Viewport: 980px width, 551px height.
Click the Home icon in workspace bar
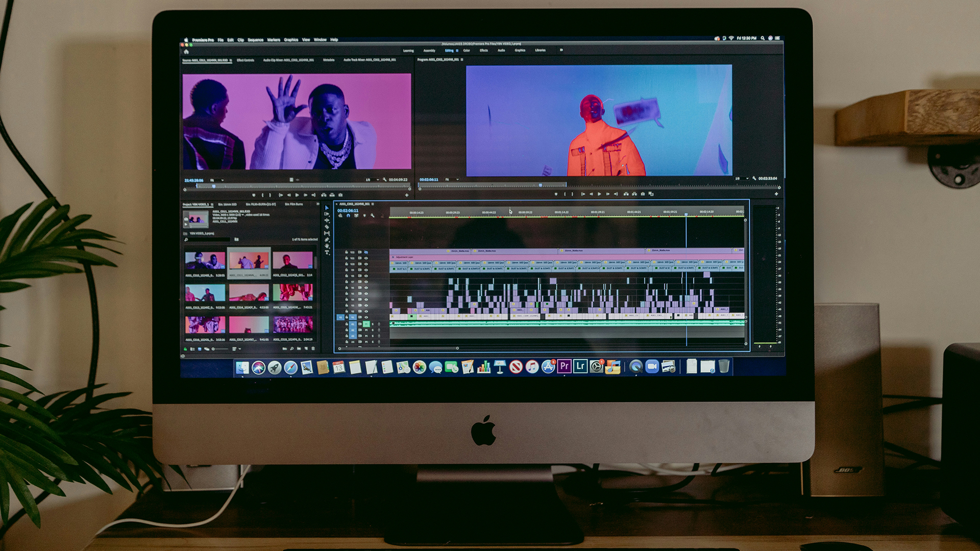[186, 52]
